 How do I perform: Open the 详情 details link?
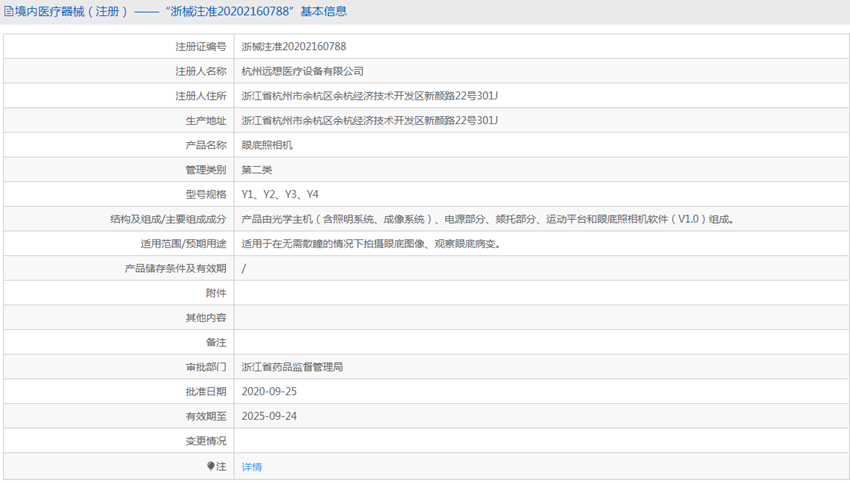[x=252, y=467]
